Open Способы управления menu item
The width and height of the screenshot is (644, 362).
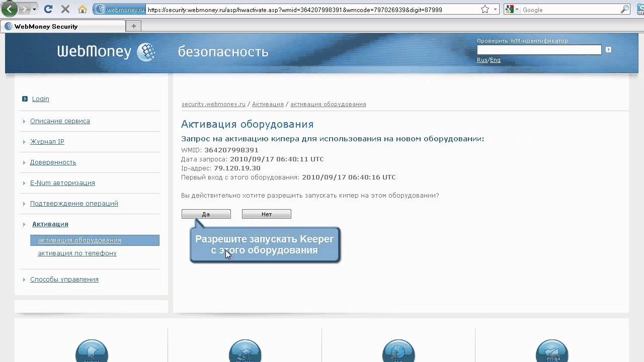tap(64, 280)
